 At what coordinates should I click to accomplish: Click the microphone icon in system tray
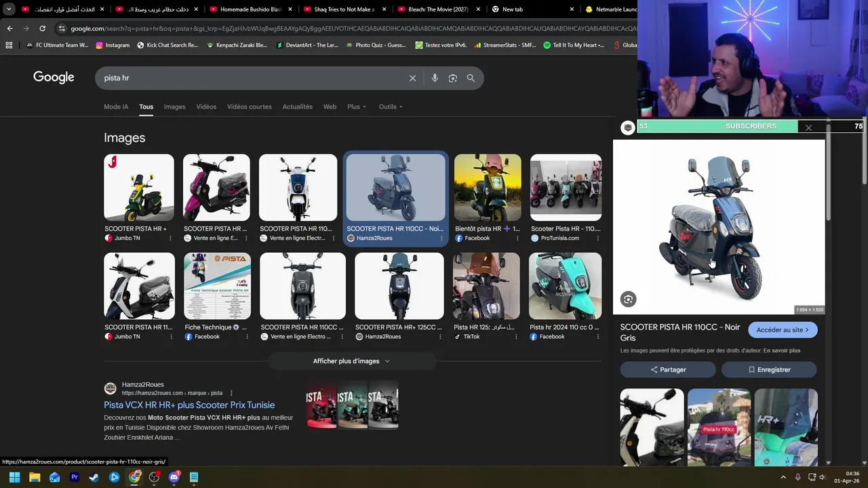(x=797, y=477)
